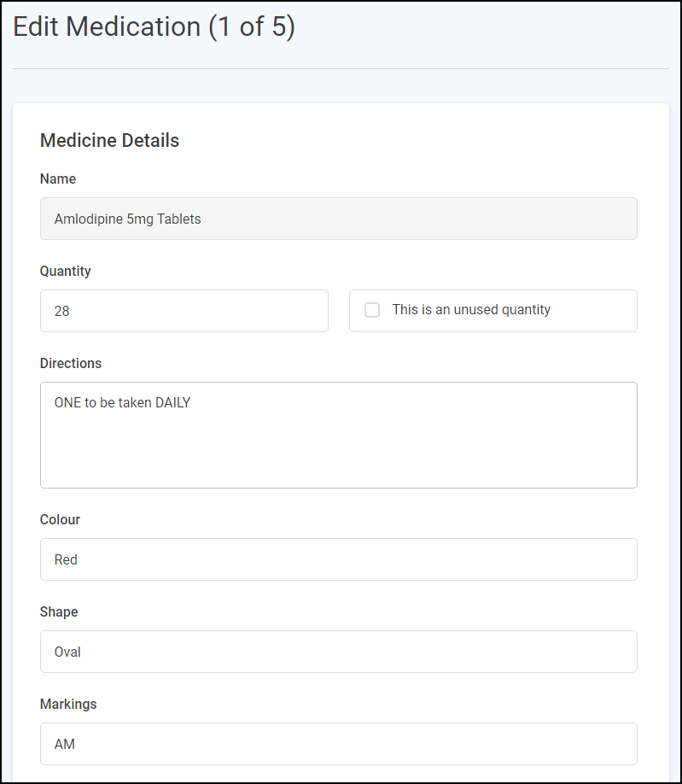Focus the Quantity field containing 28
This screenshot has width=682, height=784.
[184, 311]
